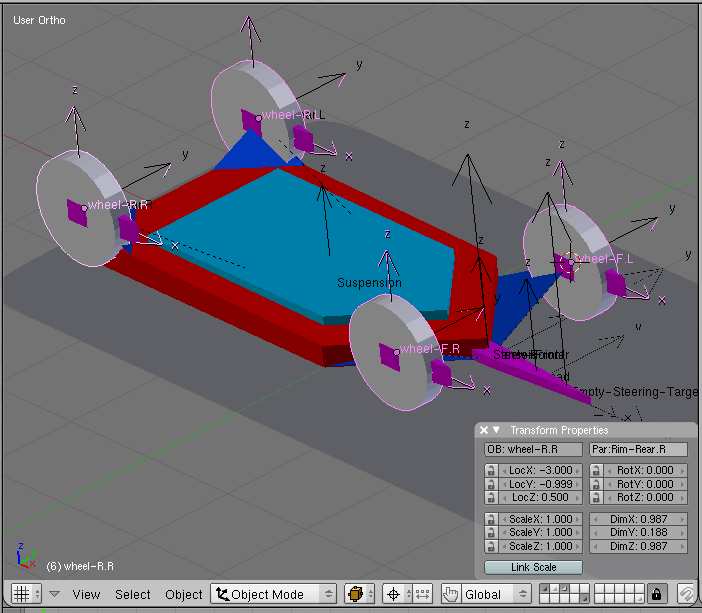Image resolution: width=702 pixels, height=613 pixels.
Task: Select the Suspension object label
Action: [369, 283]
